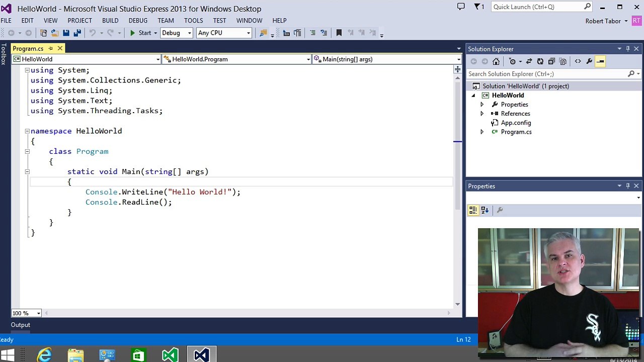Open the EDIT menu
This screenshot has width=644, height=362.
click(x=27, y=21)
